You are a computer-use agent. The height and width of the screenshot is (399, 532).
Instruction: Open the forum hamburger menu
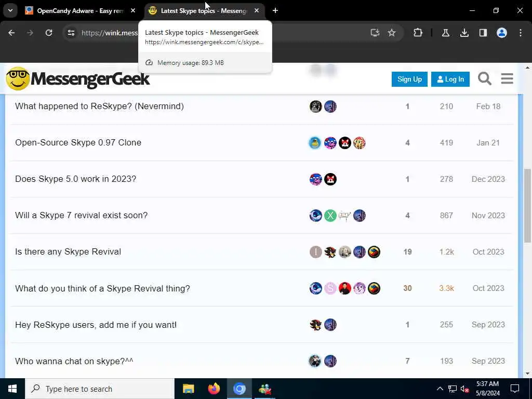coord(507,79)
